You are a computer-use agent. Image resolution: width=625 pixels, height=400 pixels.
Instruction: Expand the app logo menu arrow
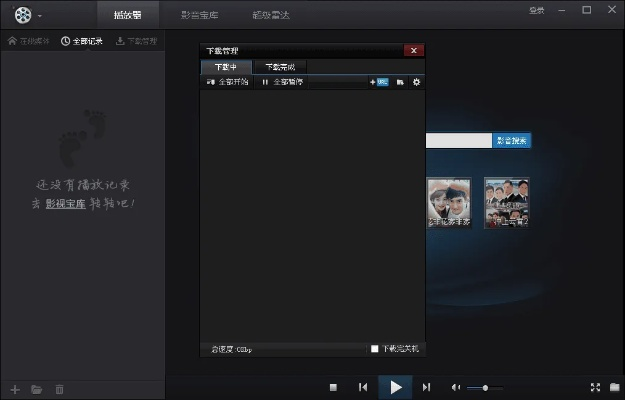[x=40, y=17]
